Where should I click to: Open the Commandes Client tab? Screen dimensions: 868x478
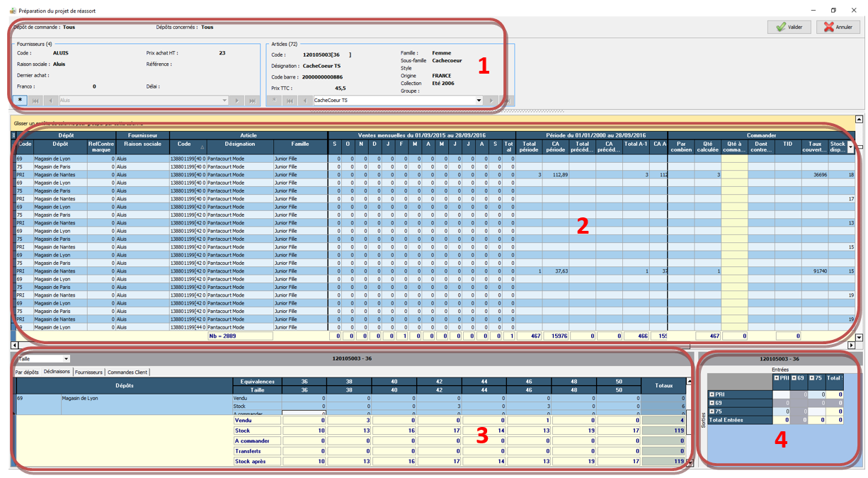(x=127, y=372)
